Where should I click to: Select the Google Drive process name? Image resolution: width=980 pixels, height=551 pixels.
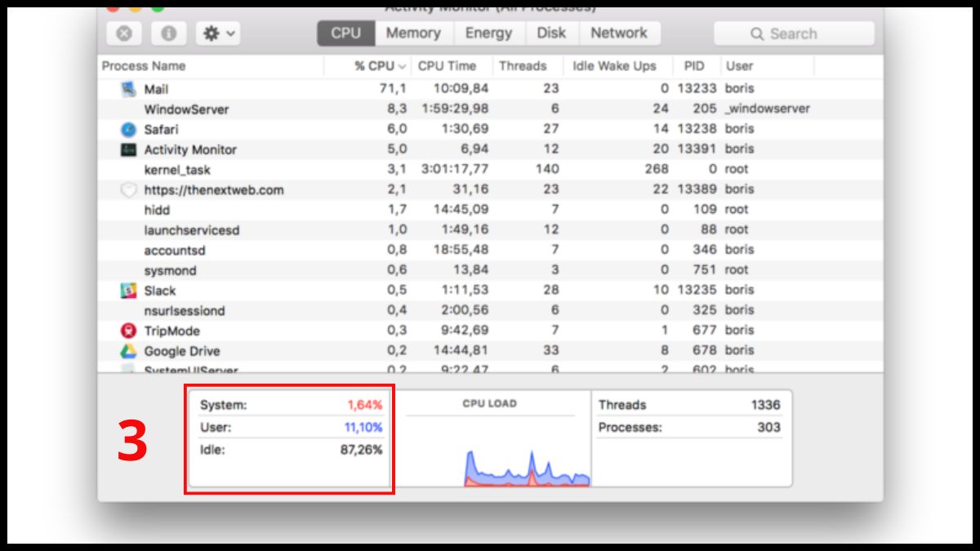click(182, 351)
